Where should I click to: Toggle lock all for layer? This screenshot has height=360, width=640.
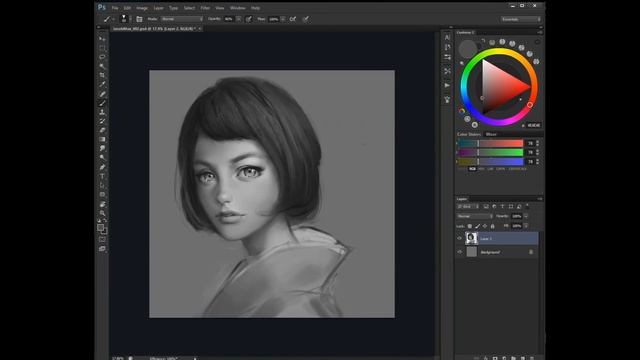tap(493, 226)
